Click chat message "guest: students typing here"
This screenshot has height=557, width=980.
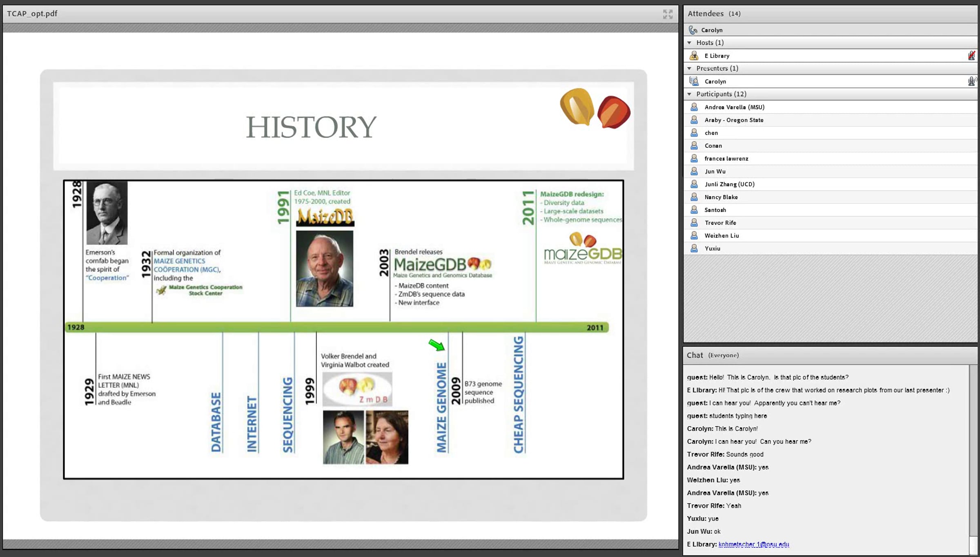[x=727, y=416]
